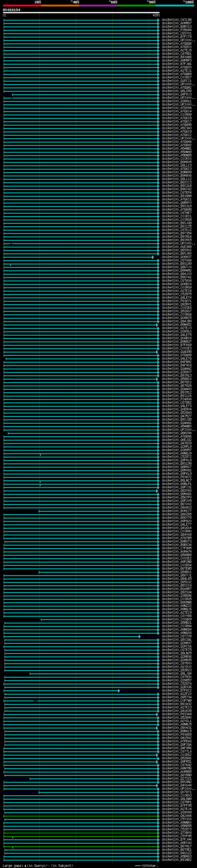The image size is (197, 868).
Task: Select hit UniRef100_Q41542
Action: (177, 738)
